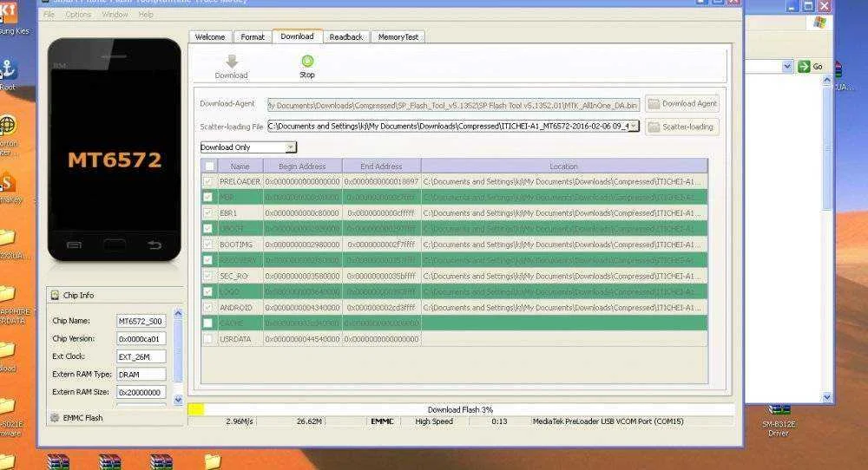Toggle the MBR row checkbox
Viewport: 868px width, 470px height.
coord(208,197)
